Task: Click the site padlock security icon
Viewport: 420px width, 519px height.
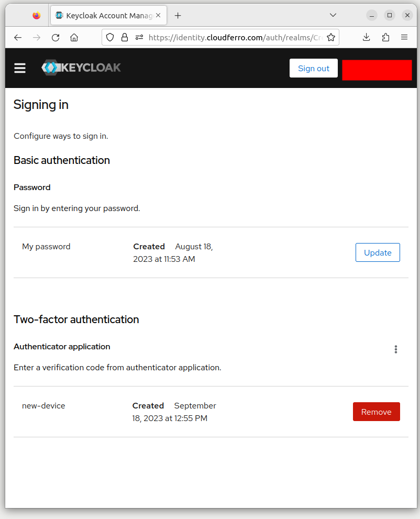Action: [x=125, y=38]
